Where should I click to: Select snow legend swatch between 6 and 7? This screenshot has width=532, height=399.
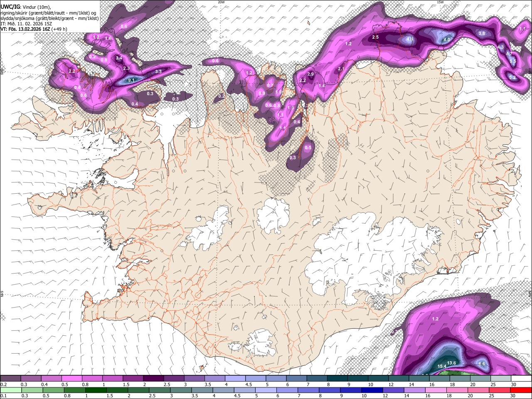click(x=296, y=379)
